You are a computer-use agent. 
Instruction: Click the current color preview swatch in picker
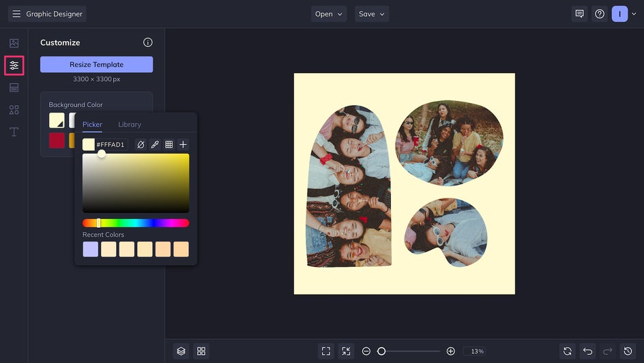click(x=88, y=145)
